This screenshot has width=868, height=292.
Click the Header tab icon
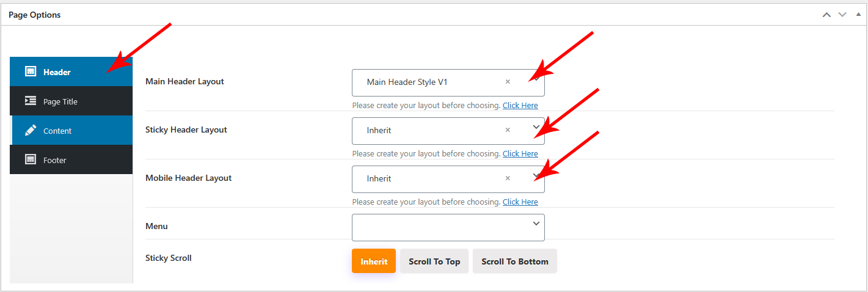(31, 71)
